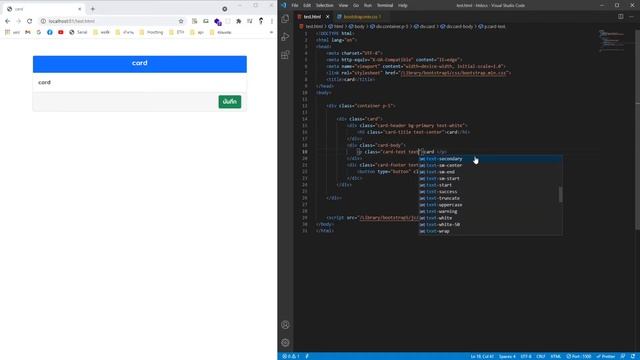Click the VS Code minimap preview
Image resolution: width=640 pixels, height=360 pixels.
(x=611, y=40)
